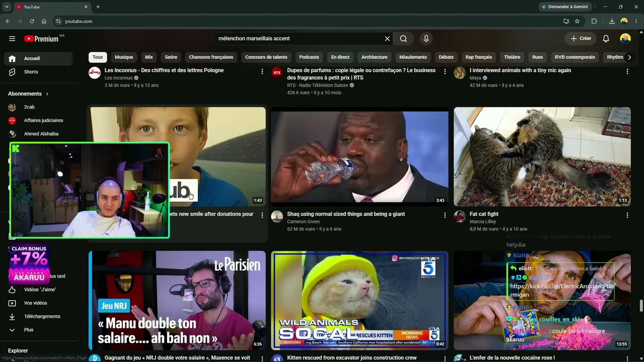
Task: Filter videos by En direct
Action: tap(340, 57)
